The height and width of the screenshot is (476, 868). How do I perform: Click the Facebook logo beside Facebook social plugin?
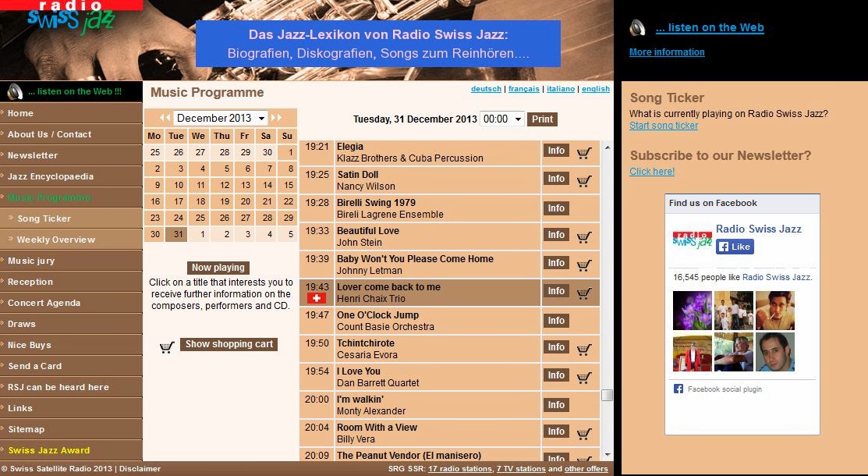point(678,389)
